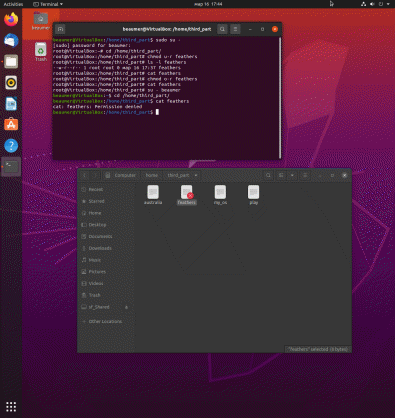
Task: Open Downloads in the Files sidebar
Action: (106, 248)
